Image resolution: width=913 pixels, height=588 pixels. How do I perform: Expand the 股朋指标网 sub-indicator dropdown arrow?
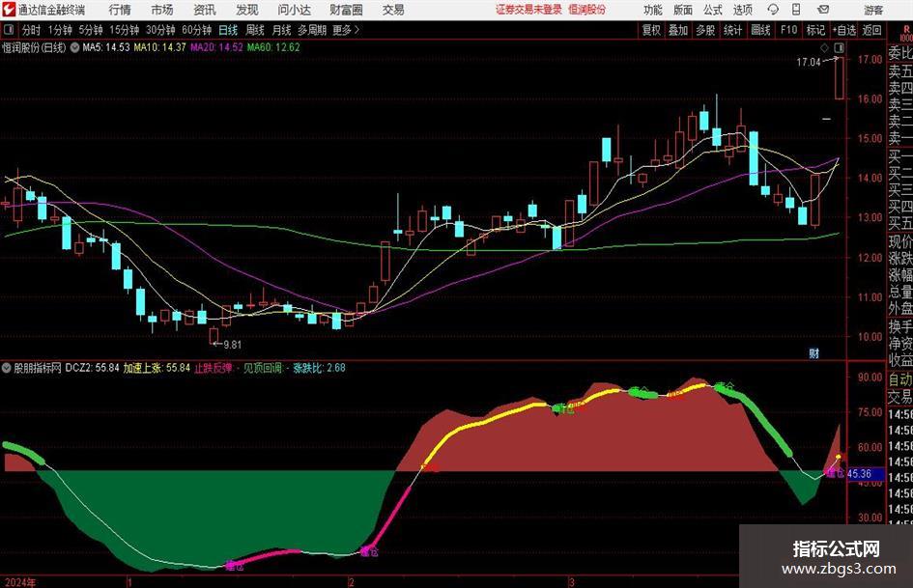[7, 368]
